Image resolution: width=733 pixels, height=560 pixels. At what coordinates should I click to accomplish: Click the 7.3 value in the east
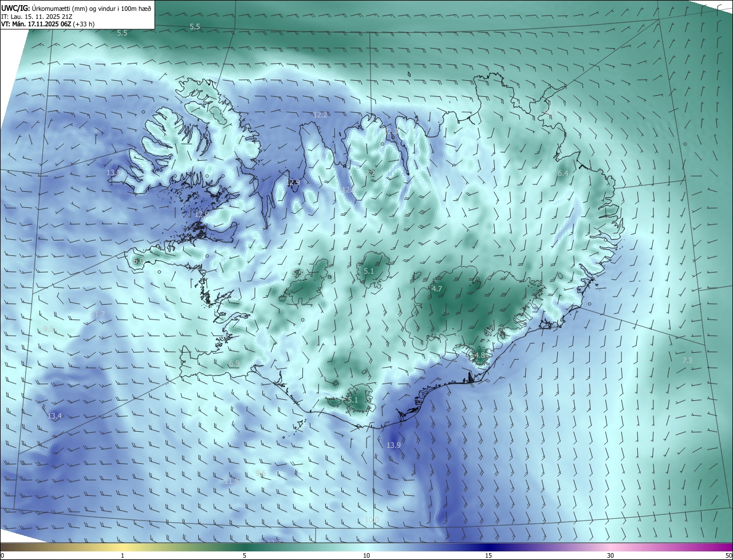[687, 360]
